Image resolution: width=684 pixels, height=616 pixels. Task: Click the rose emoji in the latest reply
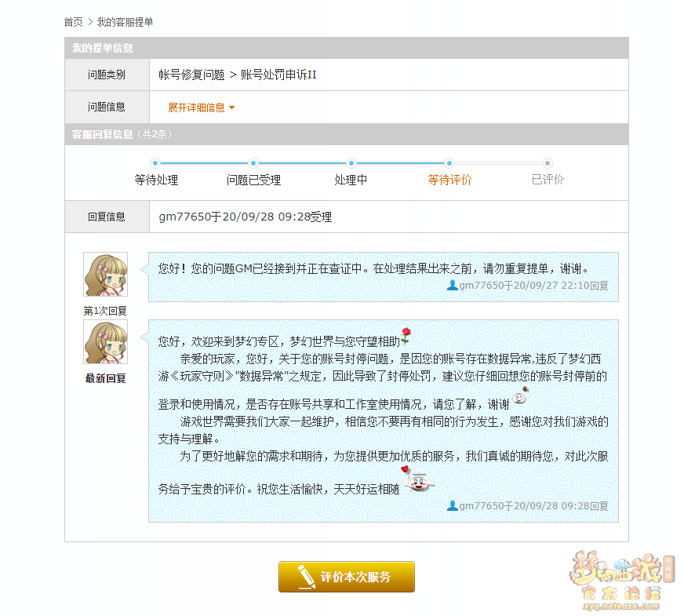point(406,337)
